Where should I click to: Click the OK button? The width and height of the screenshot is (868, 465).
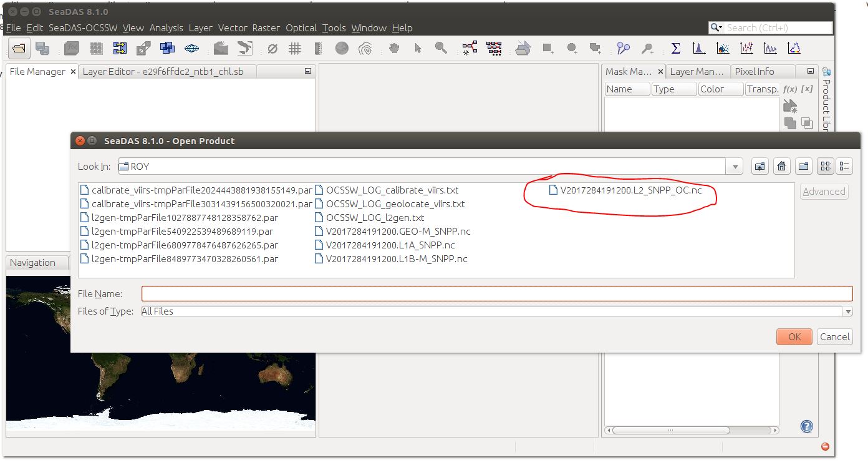pos(794,336)
